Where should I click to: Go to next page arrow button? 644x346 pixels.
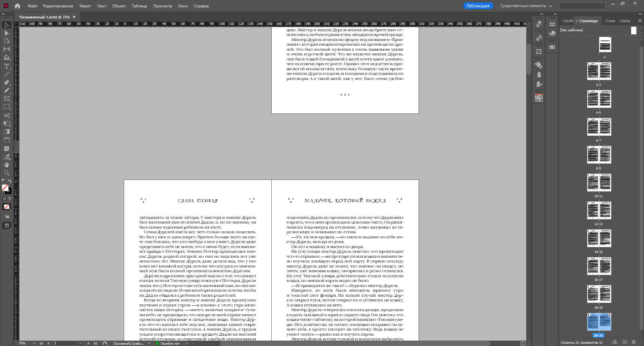[89, 343]
